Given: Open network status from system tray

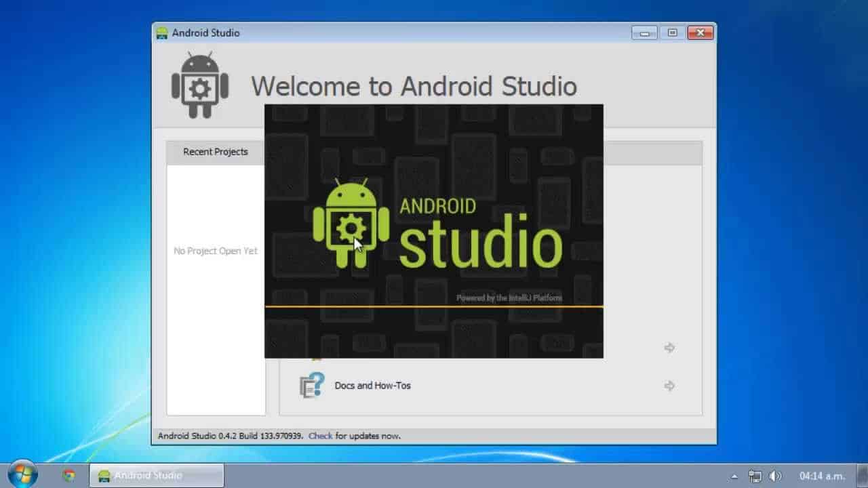Looking at the screenshot, I should pyautogui.click(x=755, y=475).
